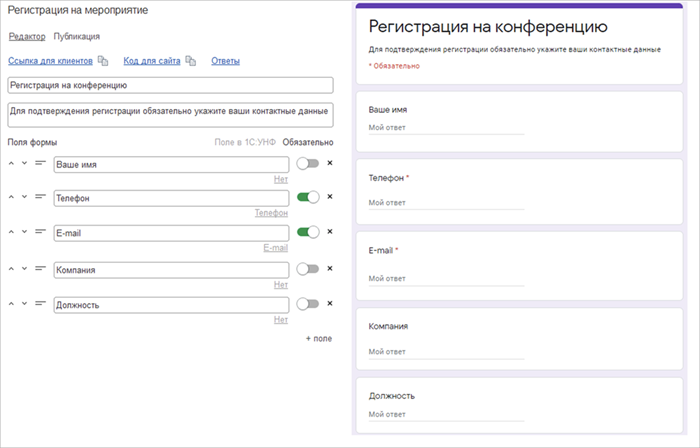Open 1С:УНФ mapping 'E-mail' under E-mail field
700x448 pixels.
coord(275,248)
